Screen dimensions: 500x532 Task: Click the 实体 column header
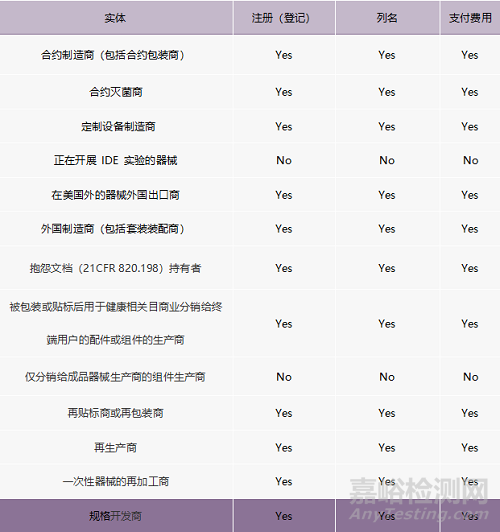coord(115,18)
